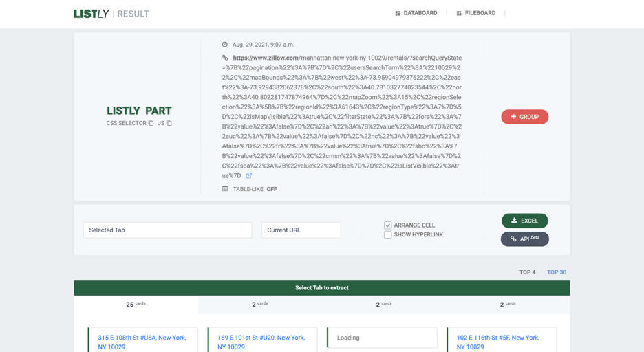Open the Selected Tab dropdown

click(x=167, y=230)
